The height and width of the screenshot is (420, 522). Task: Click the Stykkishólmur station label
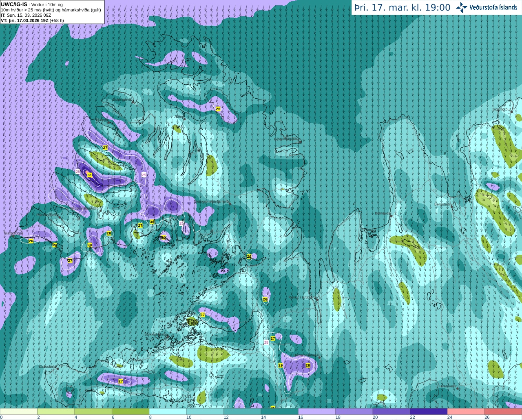pyautogui.click(x=155, y=334)
